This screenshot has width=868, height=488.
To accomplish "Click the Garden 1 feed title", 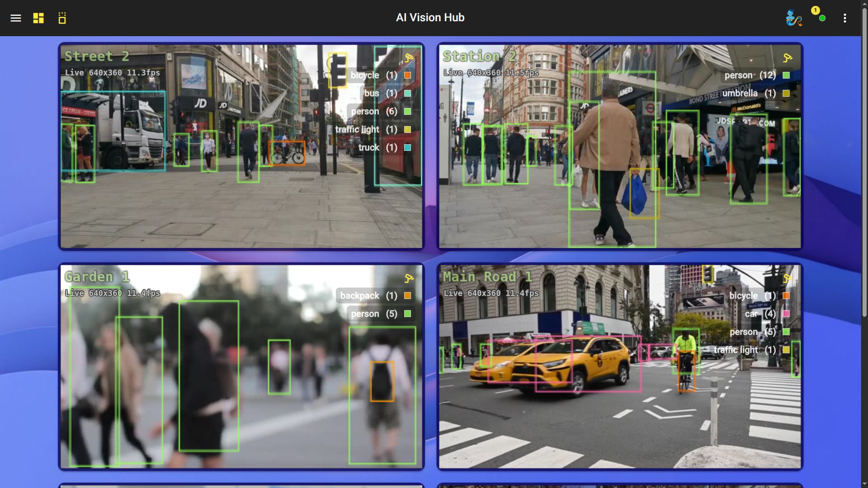I will (x=97, y=277).
